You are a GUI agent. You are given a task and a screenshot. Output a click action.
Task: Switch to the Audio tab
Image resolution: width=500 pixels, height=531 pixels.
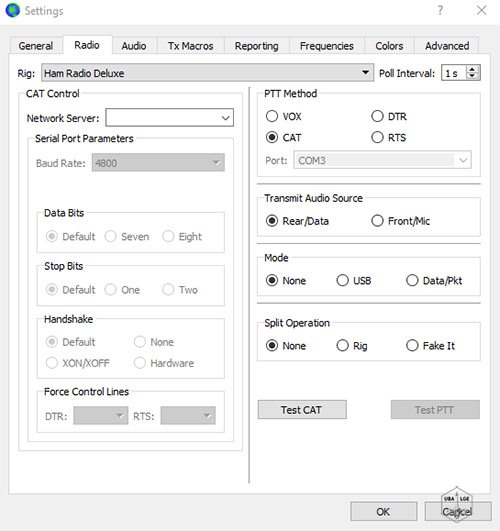(x=134, y=46)
